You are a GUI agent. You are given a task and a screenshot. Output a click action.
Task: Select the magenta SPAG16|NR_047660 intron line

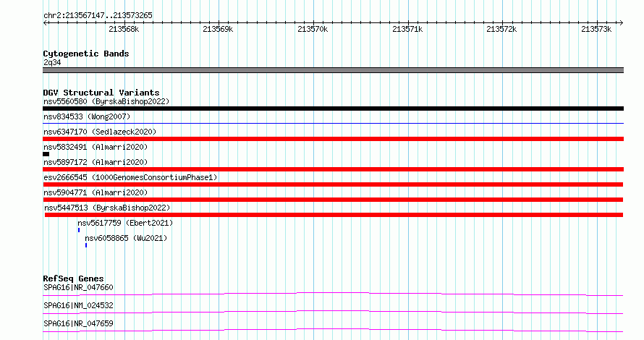333,294
